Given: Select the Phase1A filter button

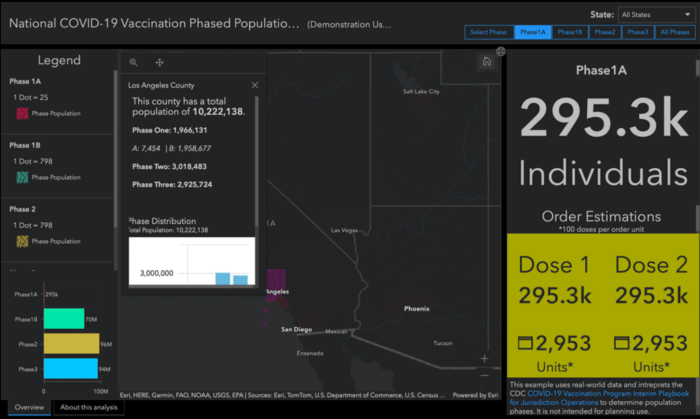Looking at the screenshot, I should tap(533, 32).
